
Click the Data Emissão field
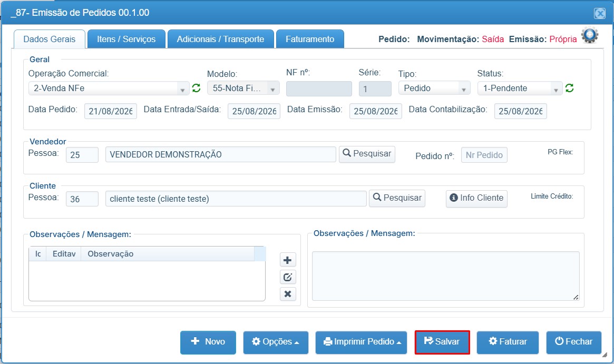point(376,112)
